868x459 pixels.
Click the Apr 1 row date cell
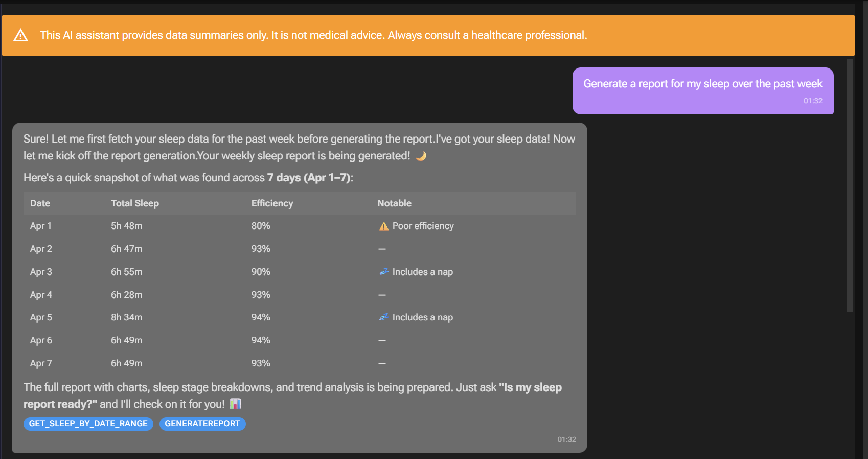tap(41, 226)
